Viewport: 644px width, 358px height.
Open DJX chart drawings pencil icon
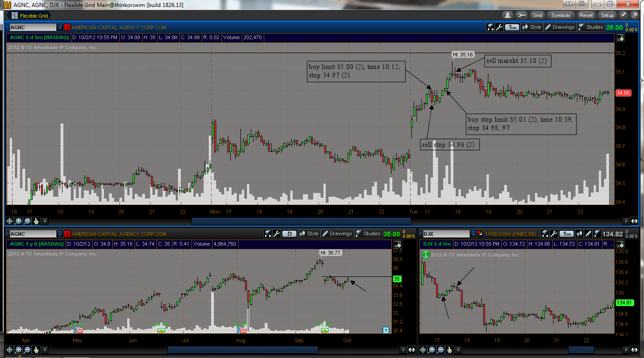589,234
